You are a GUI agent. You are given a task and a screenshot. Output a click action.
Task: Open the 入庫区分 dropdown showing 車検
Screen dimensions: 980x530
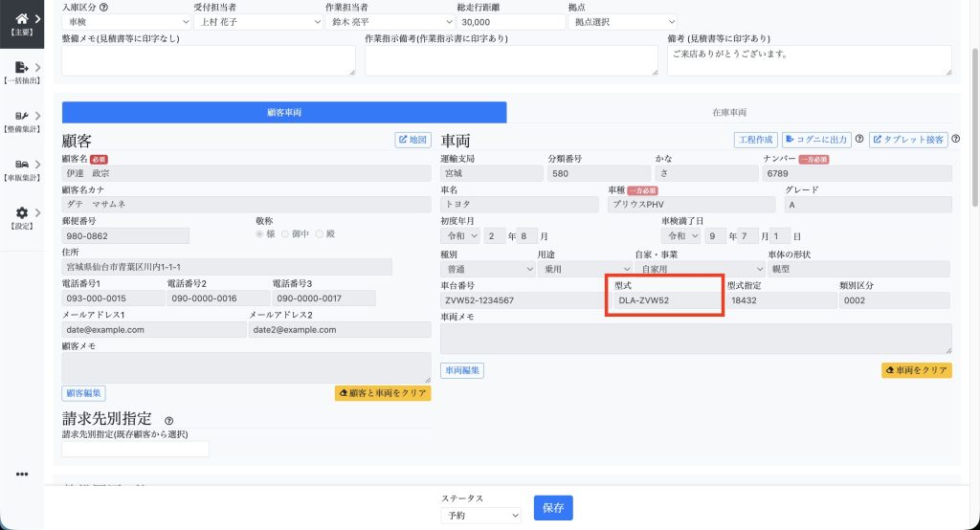click(x=124, y=21)
